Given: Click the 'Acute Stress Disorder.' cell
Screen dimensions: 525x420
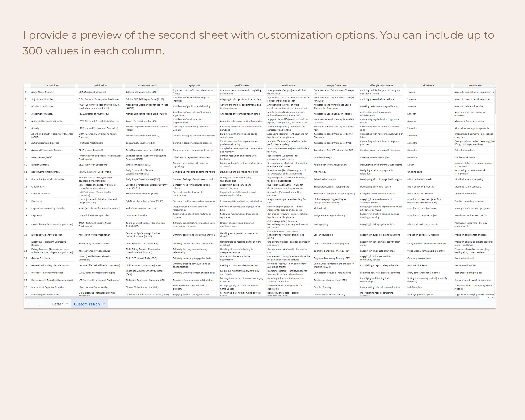Looking at the screenshot, I should 53,92.
